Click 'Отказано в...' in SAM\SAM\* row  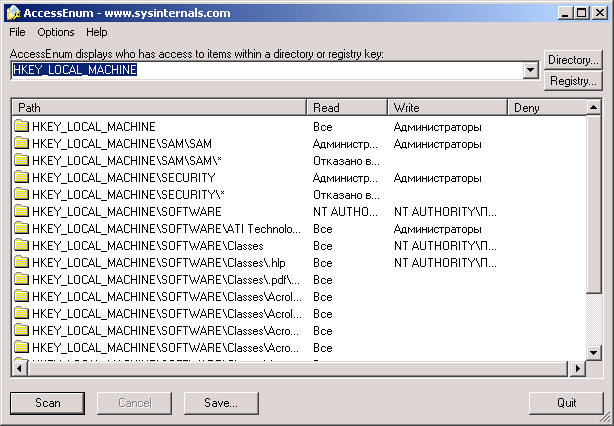coord(346,161)
